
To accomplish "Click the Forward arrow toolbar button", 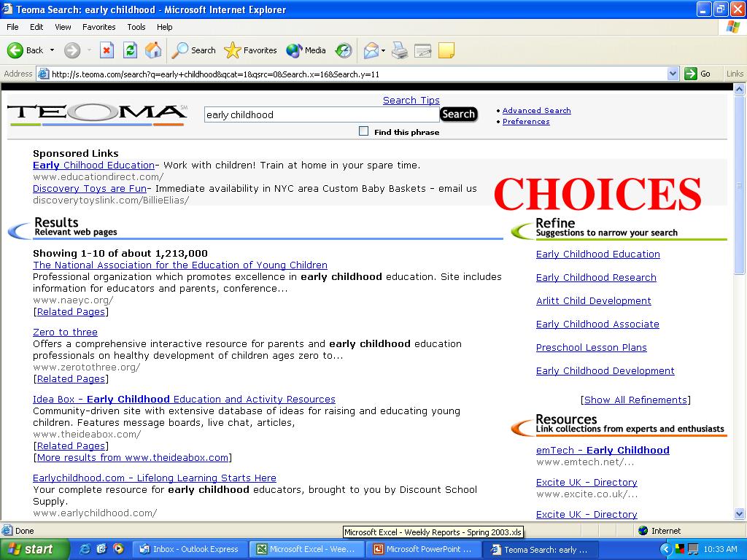I will click(72, 50).
